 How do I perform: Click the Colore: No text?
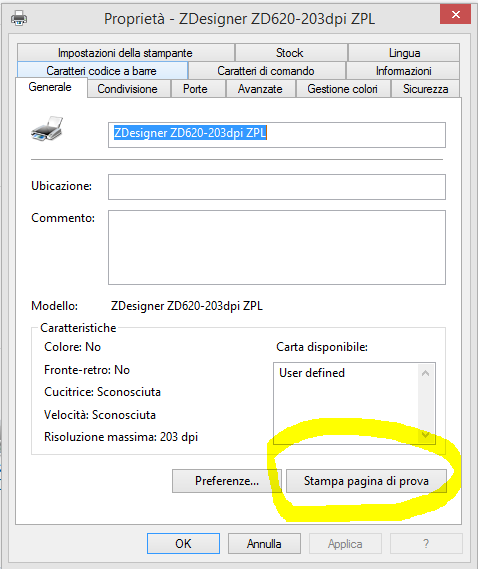pos(72,347)
